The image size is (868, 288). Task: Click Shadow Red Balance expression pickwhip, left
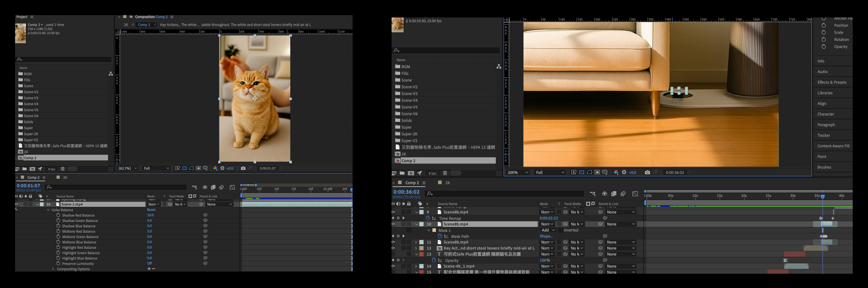(x=206, y=215)
